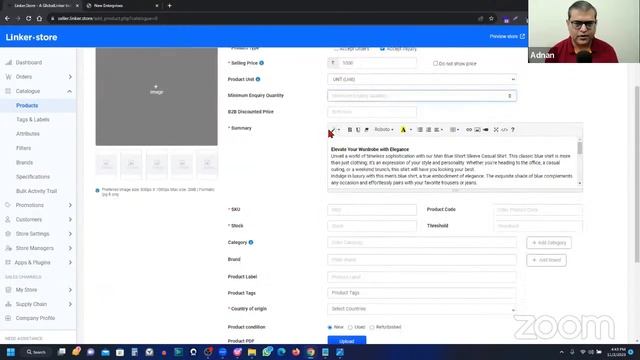Click the Category info icon
The image size is (640, 360).
tap(251, 242)
